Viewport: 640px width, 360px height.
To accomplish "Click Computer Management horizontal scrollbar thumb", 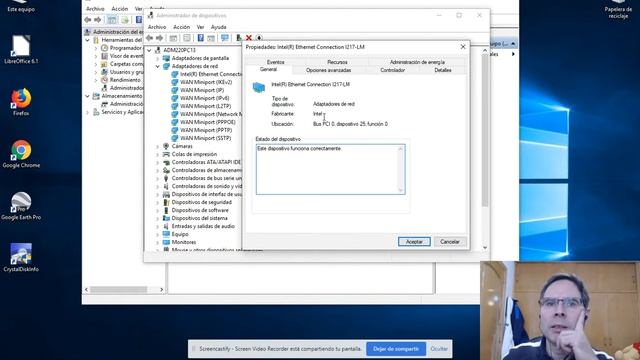I will click(x=118, y=289).
